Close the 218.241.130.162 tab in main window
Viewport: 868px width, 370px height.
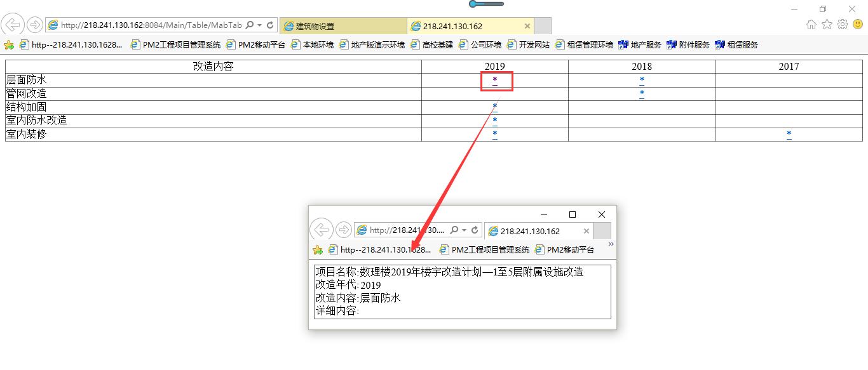tap(527, 26)
